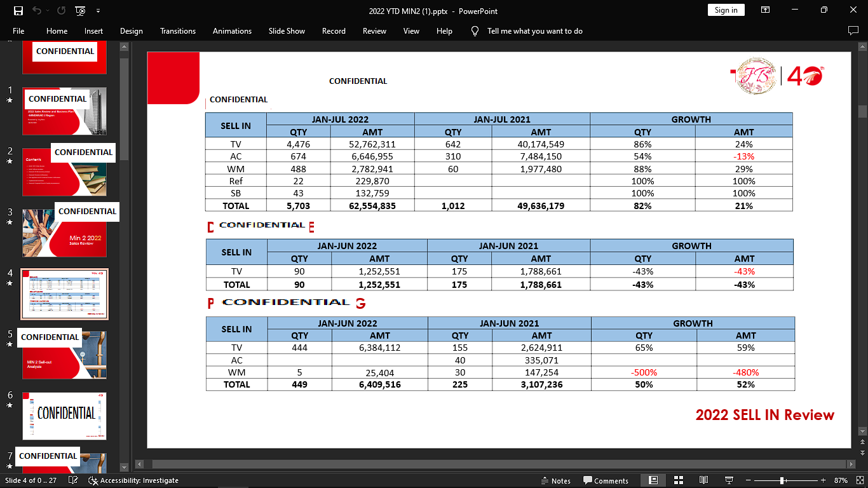
Task: Click the 'JAN-JUL 2021' table header
Action: (x=502, y=119)
